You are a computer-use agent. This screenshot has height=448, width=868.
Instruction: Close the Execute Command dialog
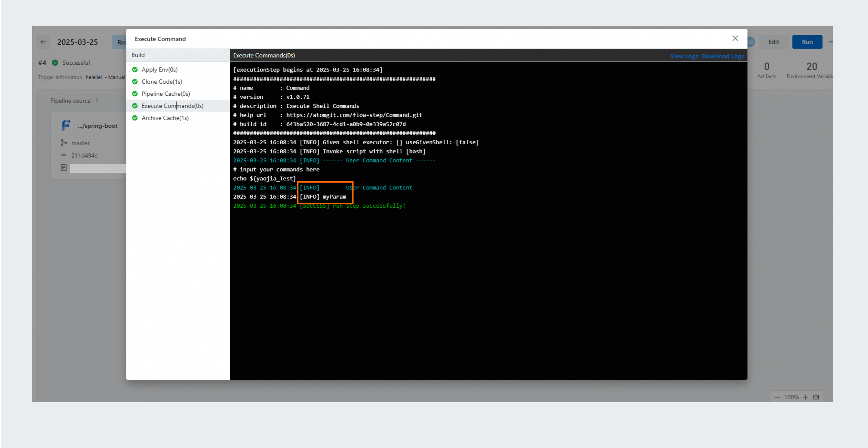[x=735, y=38]
